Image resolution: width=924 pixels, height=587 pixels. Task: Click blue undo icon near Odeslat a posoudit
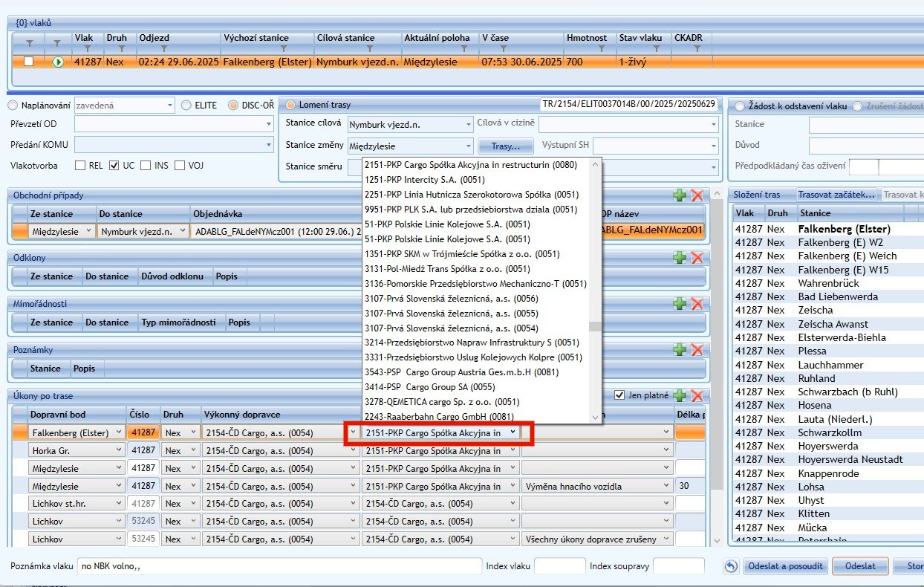[731, 566]
